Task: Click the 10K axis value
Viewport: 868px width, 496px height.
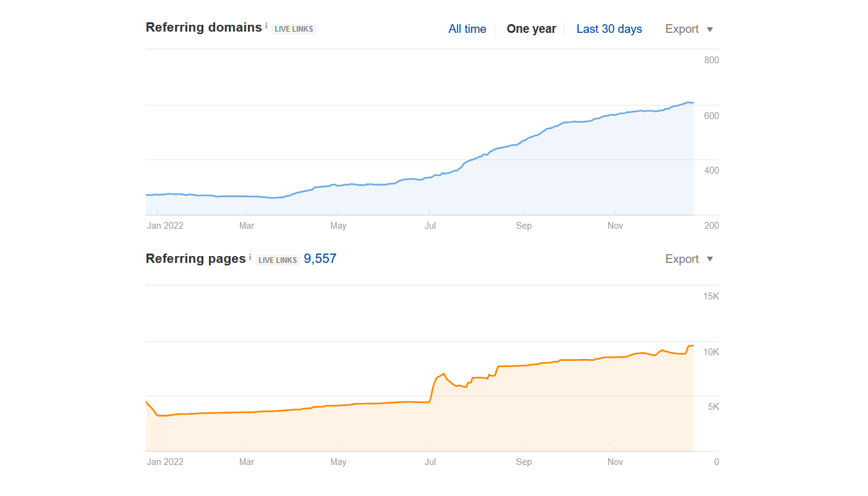Action: pos(711,352)
